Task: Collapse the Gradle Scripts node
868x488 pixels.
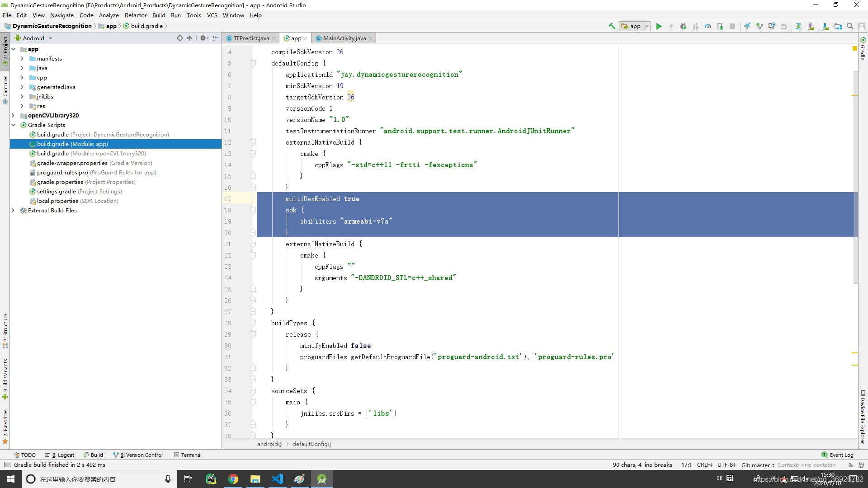Action: point(14,125)
